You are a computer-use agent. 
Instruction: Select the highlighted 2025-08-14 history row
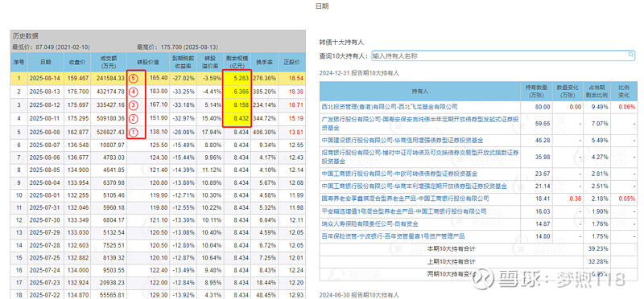coord(158,77)
